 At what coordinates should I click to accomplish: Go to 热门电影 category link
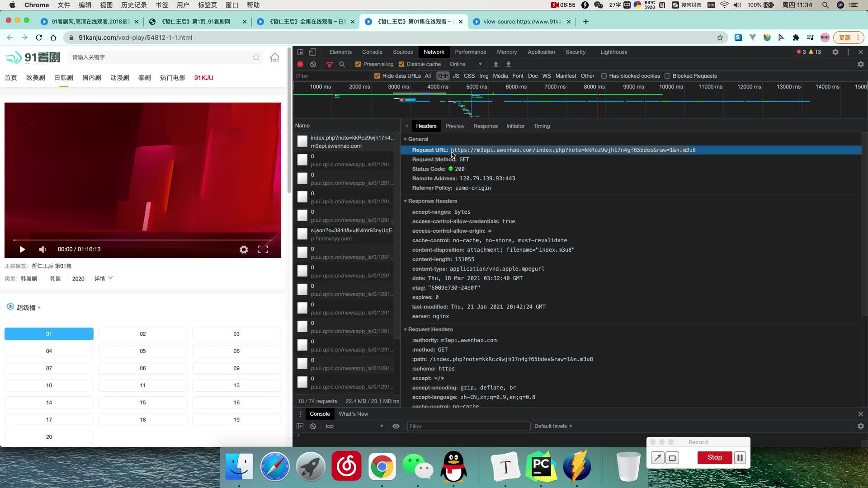(173, 78)
